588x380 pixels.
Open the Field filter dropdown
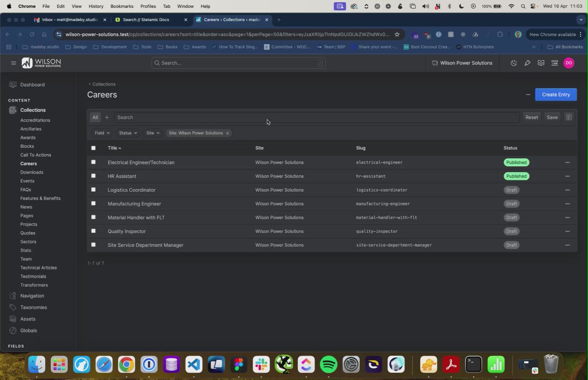[x=102, y=133]
